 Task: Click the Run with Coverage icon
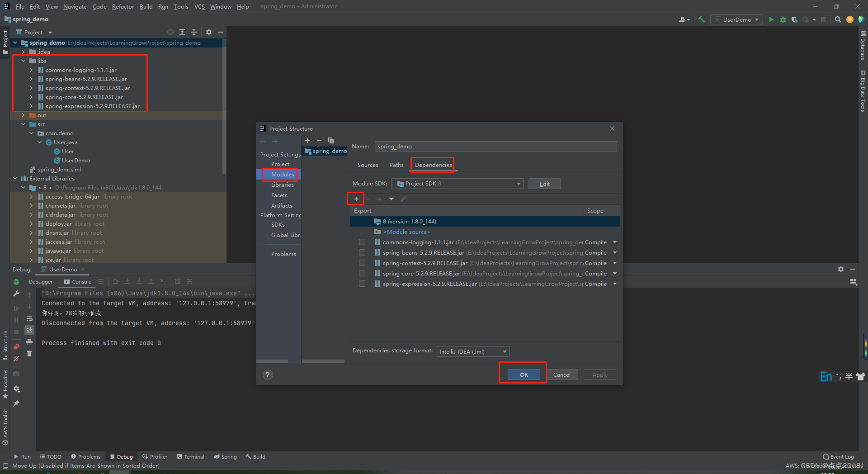coord(794,19)
